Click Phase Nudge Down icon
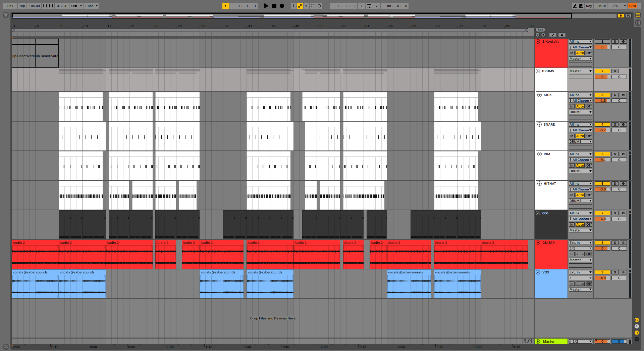Image resolution: width=644 pixels, height=351 pixels. pyautogui.click(x=45, y=6)
